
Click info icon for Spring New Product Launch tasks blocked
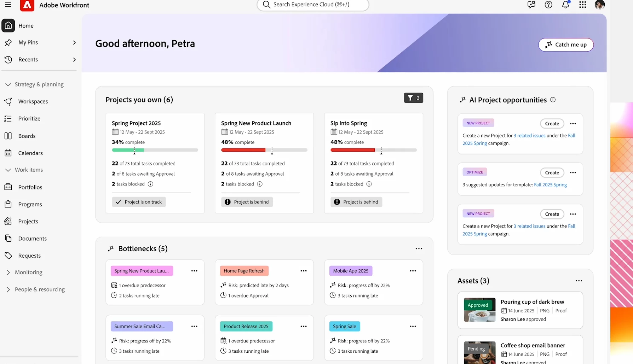(260, 184)
